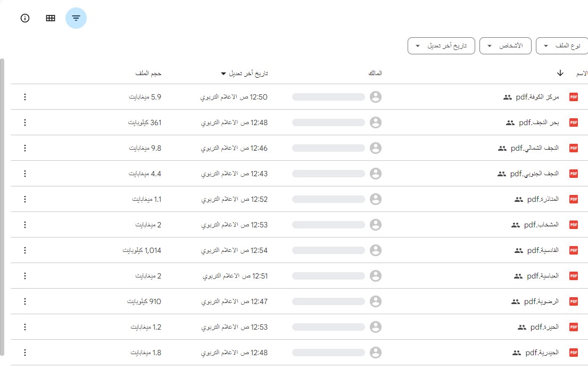Image resolution: width=588 pixels, height=368 pixels.
Task: Open the تاريخ آخر تعديل filter chip
Action: (x=441, y=46)
